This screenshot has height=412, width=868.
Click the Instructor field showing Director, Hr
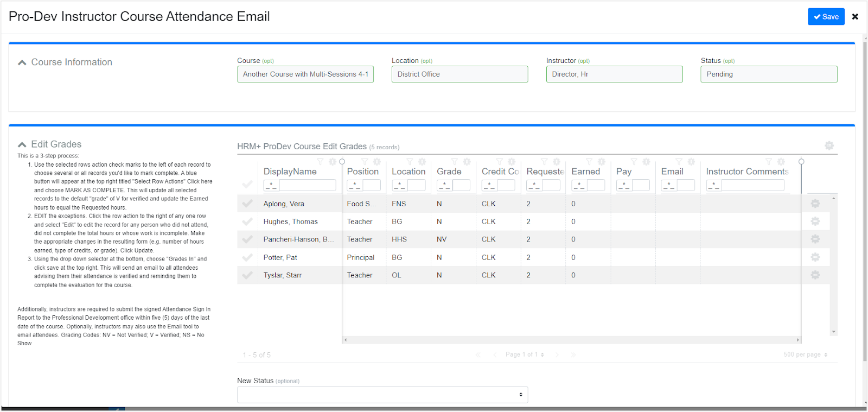(615, 74)
